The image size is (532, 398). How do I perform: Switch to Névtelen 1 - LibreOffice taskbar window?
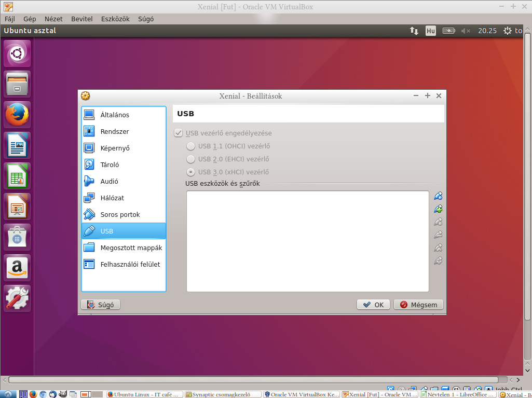pyautogui.click(x=458, y=394)
